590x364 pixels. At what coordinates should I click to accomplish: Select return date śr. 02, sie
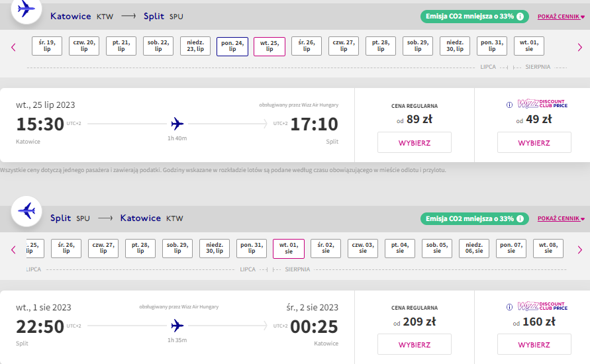click(326, 248)
